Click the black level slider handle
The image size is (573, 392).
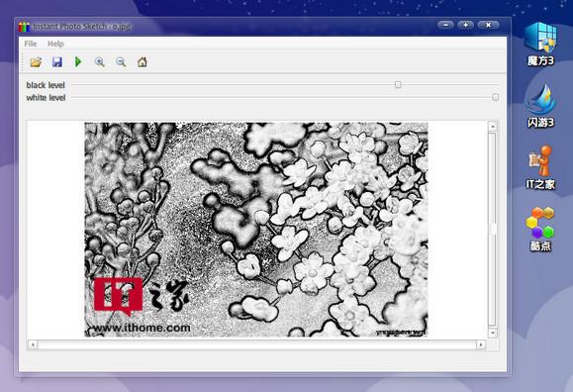pyautogui.click(x=398, y=84)
